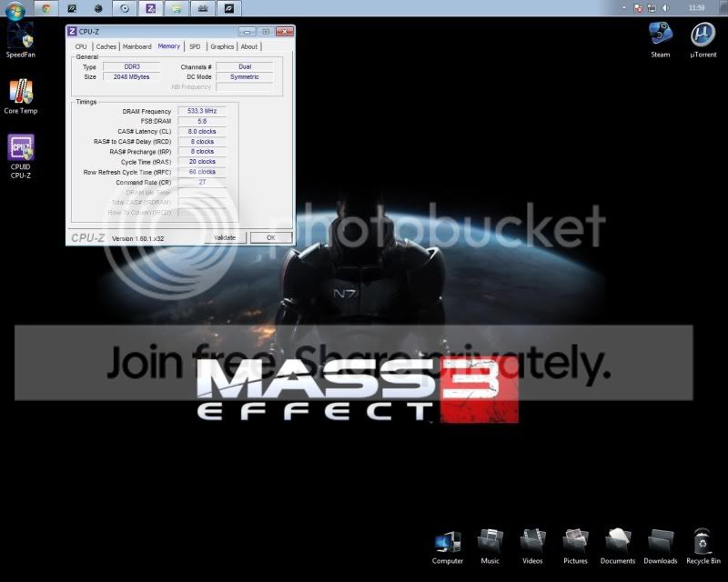Image resolution: width=728 pixels, height=582 pixels.
Task: Open Google Chrome from the taskbar
Action: click(x=46, y=8)
